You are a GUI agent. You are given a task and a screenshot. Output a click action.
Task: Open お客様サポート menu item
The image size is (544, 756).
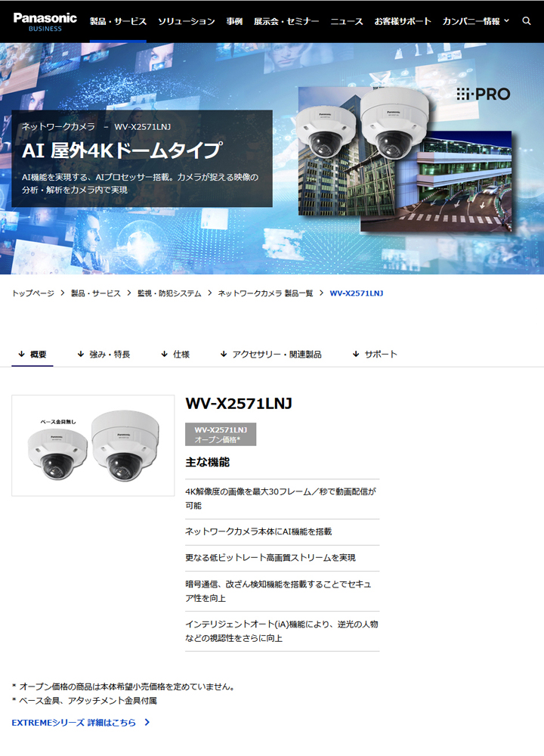pyautogui.click(x=403, y=21)
